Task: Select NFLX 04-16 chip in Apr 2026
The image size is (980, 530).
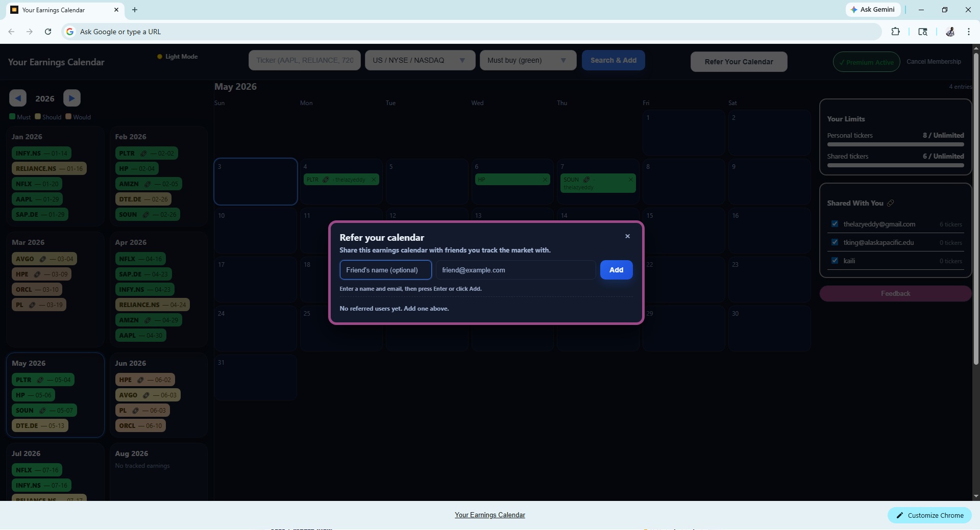Action: (140, 259)
